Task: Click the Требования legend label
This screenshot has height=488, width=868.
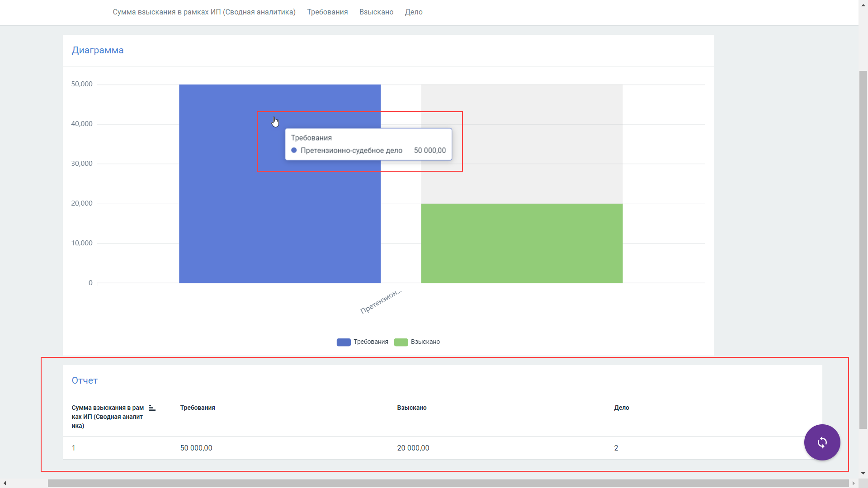Action: [x=371, y=342]
